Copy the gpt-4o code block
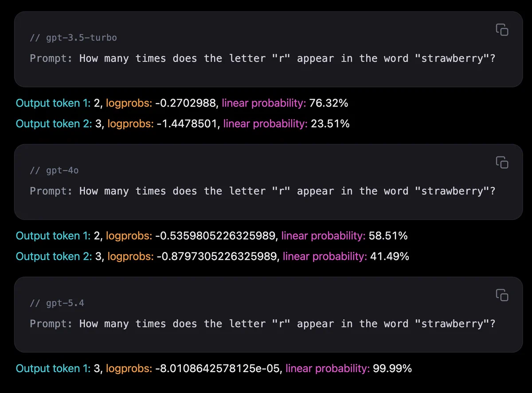Viewport: 532px width, 393px height. click(x=502, y=162)
